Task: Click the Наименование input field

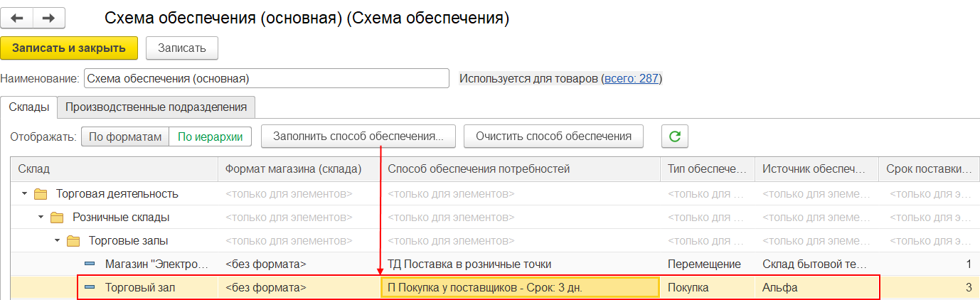Action: click(266, 78)
